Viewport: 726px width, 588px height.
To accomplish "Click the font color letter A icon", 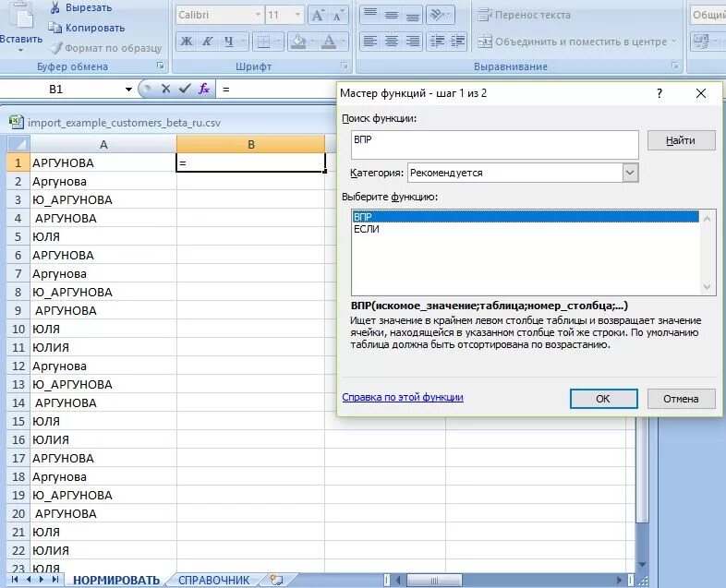I will pos(329,42).
